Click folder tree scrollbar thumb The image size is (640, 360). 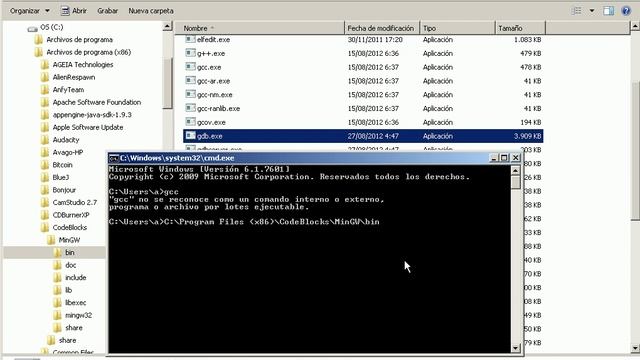click(x=167, y=82)
